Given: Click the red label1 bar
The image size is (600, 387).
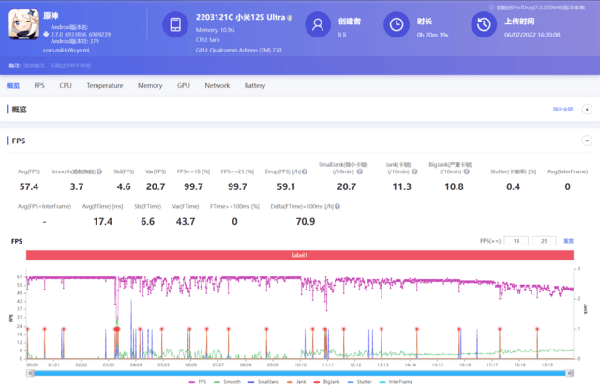Looking at the screenshot, I should [x=300, y=255].
